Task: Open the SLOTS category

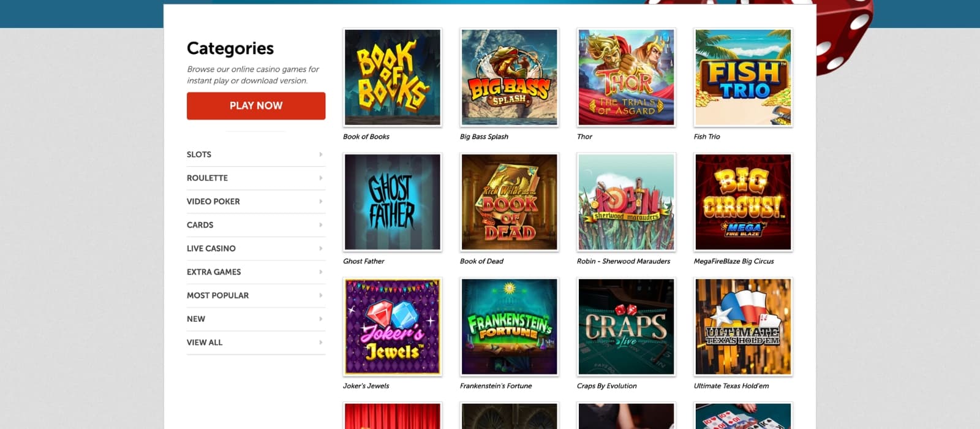Action: click(256, 154)
